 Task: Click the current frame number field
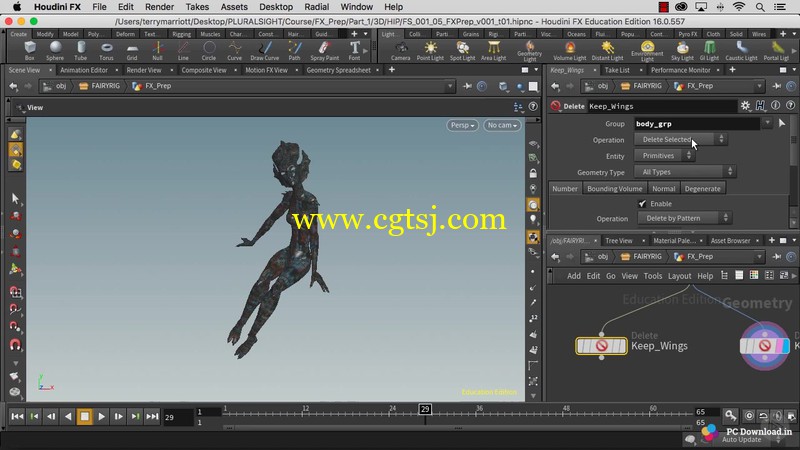pos(177,417)
